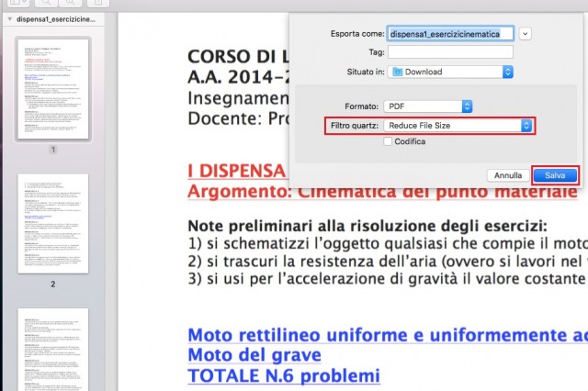588x391 pixels.
Task: Click the Annulla button
Action: [508, 175]
